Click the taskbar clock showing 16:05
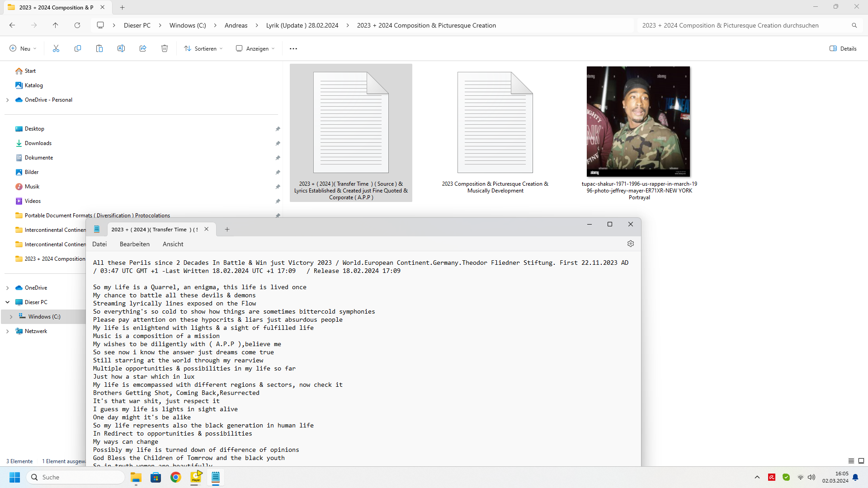The width and height of the screenshot is (868, 488). pos(835,477)
